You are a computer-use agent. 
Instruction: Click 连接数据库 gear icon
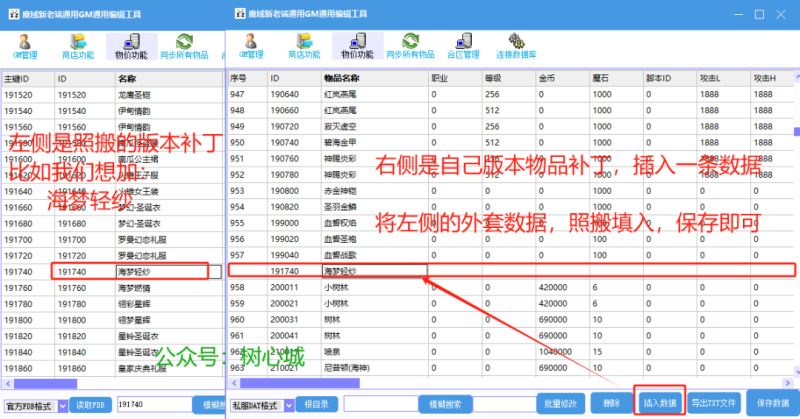(516, 41)
